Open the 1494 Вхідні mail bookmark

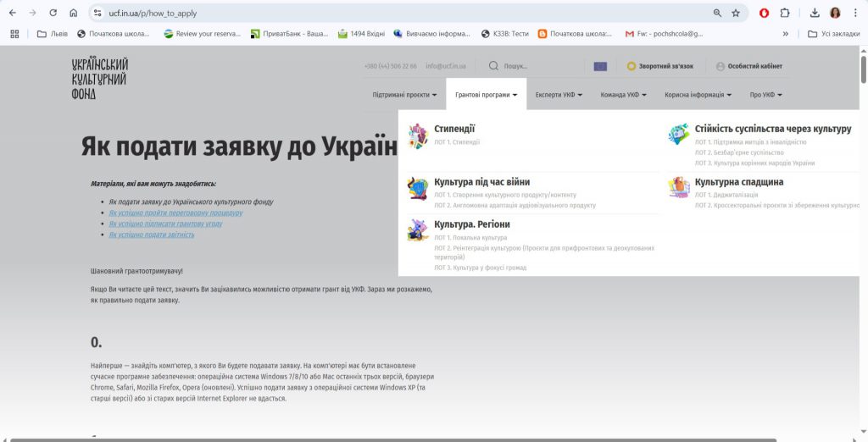(x=361, y=34)
